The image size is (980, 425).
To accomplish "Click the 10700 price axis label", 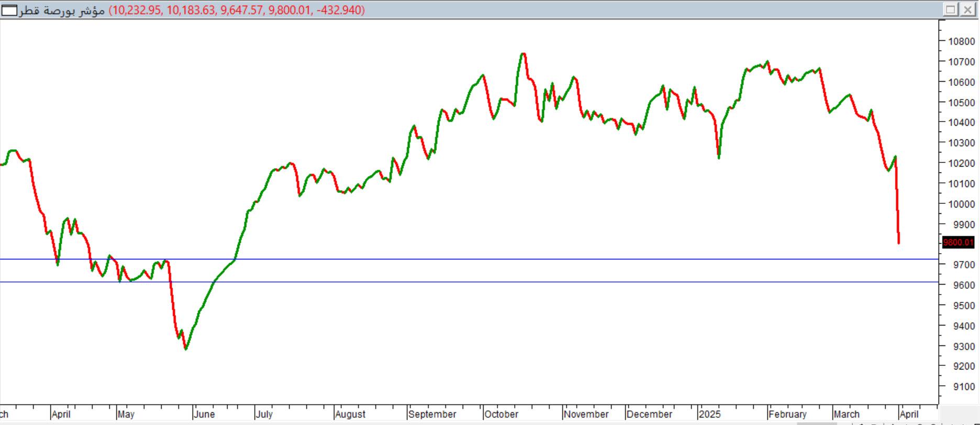I will (962, 62).
